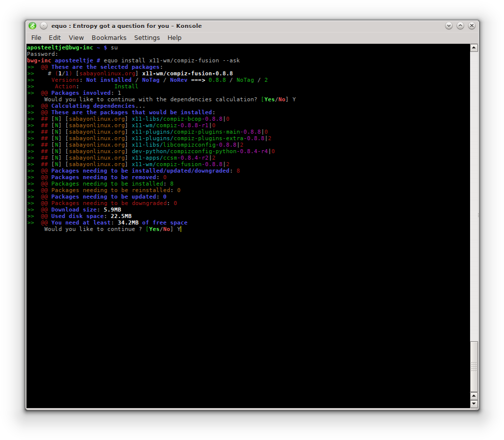Viewport: 504px width, 440px height.
Task: Click the scrollbar down arrow
Action: 474,404
